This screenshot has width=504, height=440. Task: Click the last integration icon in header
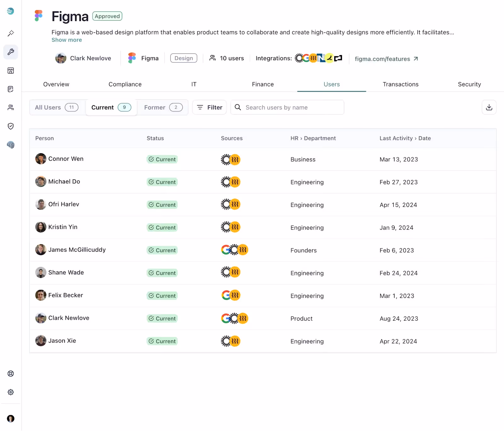[338, 58]
